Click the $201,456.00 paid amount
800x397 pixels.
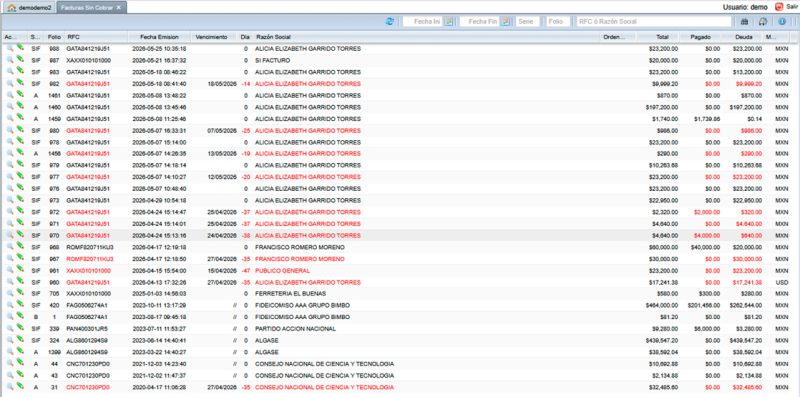704,306
